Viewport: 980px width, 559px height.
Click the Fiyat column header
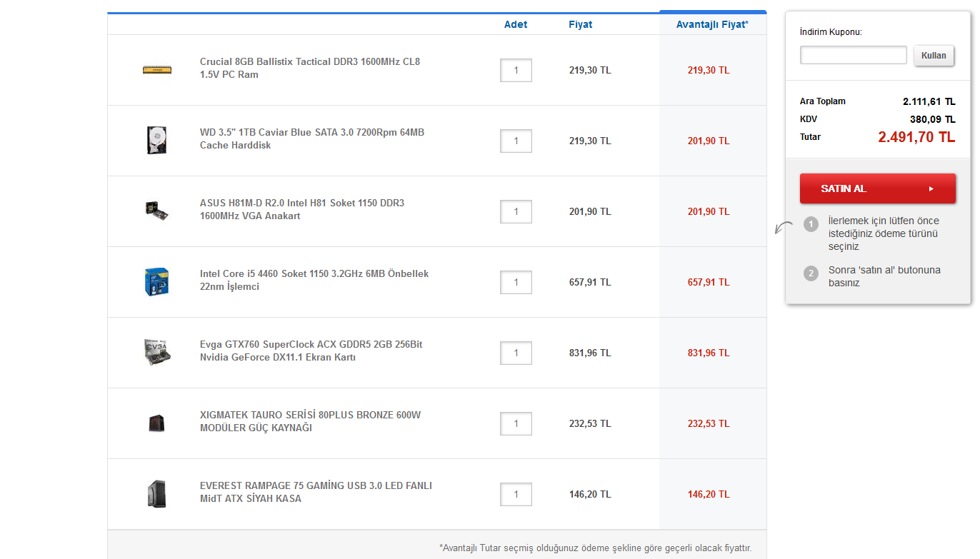(x=581, y=24)
